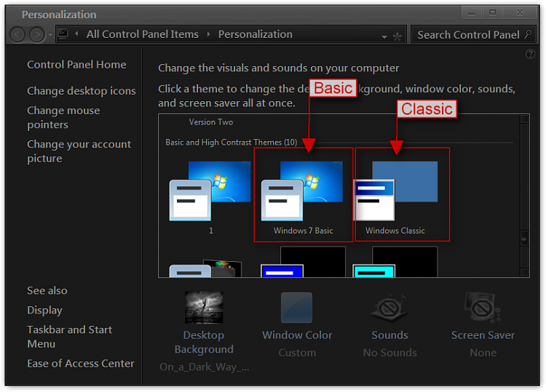
Task: Select high contrast theme with cyan title bar
Action: coord(395,262)
